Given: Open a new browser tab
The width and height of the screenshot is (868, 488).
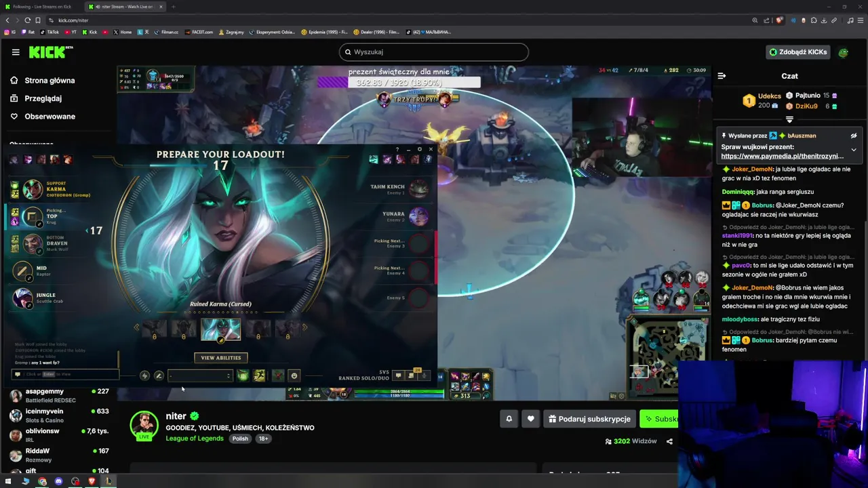Looking at the screenshot, I should point(173,7).
